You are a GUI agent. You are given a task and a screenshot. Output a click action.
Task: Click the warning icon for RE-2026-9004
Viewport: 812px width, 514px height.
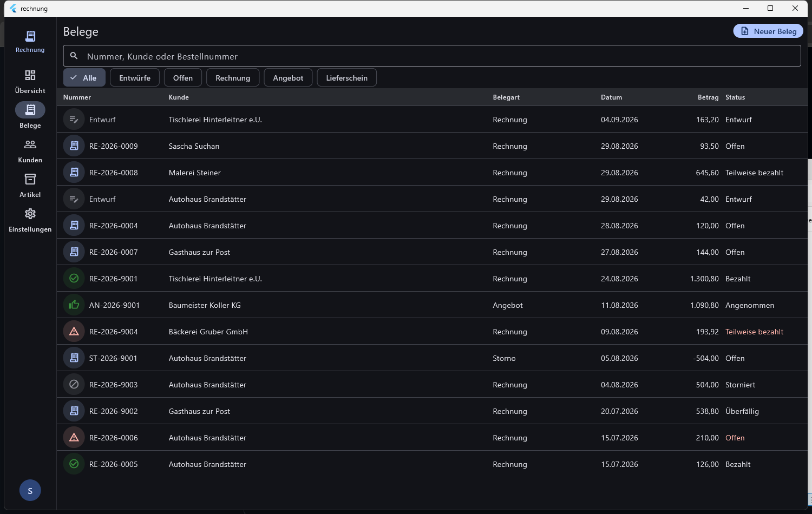[74, 332]
